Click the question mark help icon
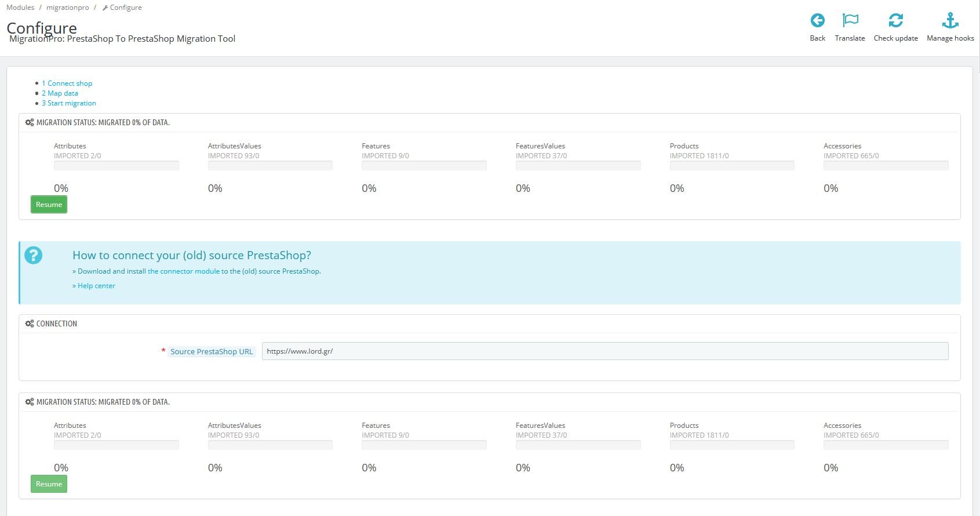The height and width of the screenshot is (516, 980). (34, 255)
